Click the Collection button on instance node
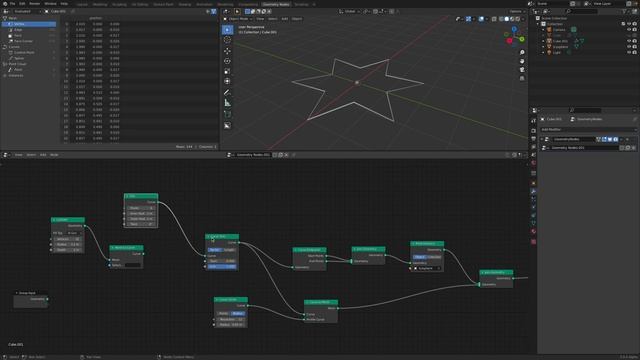Screen dimensions: 640x360 [434, 257]
